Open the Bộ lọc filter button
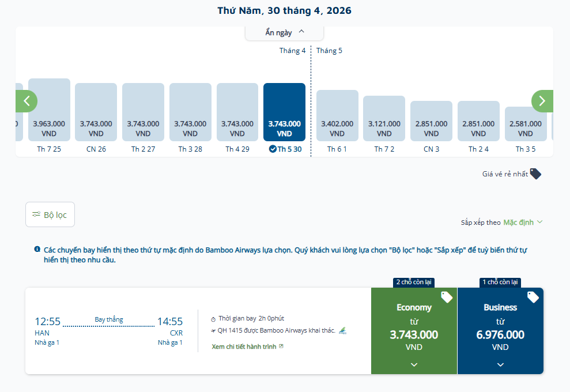Screen dimensions: 570x392 pyautogui.click(x=50, y=214)
